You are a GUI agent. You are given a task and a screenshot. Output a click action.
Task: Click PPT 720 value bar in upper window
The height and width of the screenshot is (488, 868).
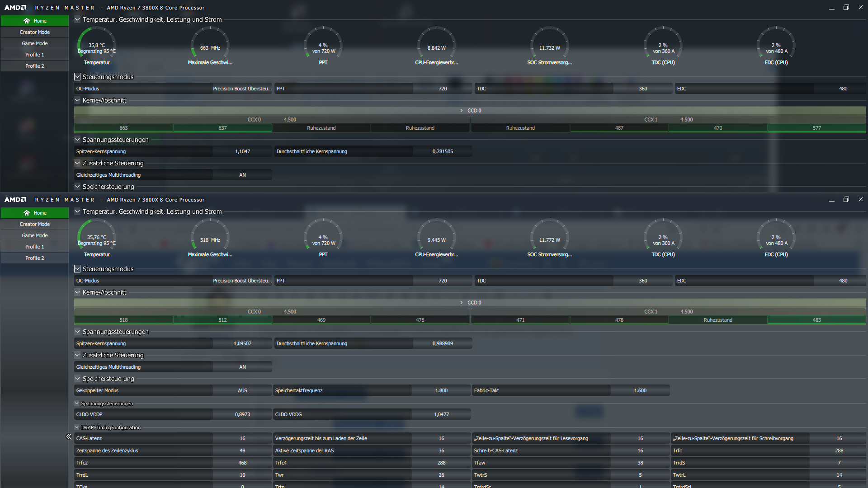[x=442, y=89]
